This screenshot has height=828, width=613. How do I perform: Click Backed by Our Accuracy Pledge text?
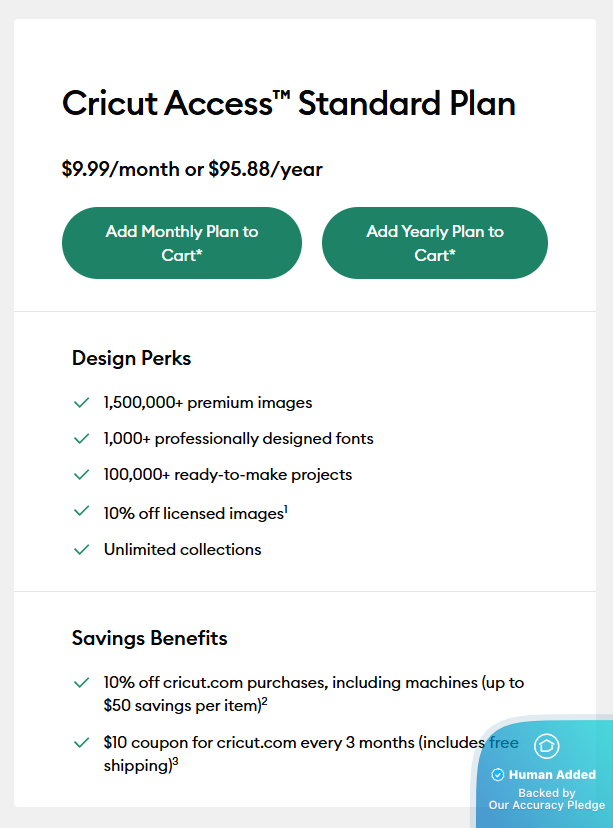point(546,799)
